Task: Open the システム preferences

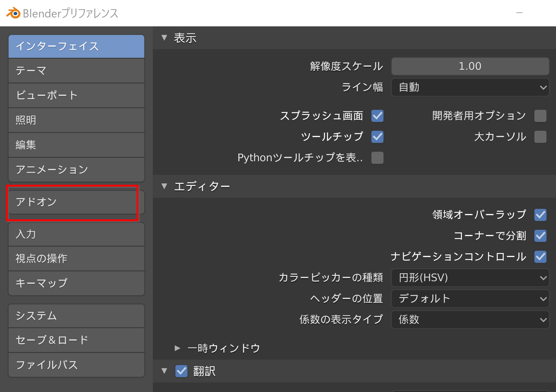Action: coord(76,316)
